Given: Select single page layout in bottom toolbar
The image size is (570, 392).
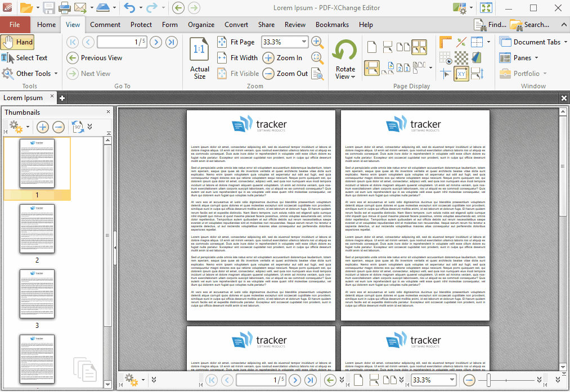Looking at the screenshot, I should 358,380.
